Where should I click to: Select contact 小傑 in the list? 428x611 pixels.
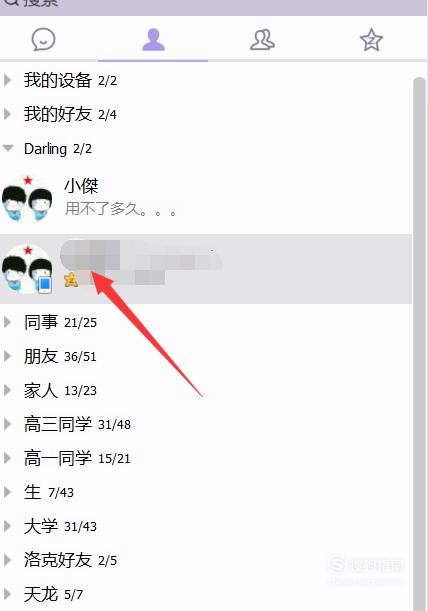(206, 199)
